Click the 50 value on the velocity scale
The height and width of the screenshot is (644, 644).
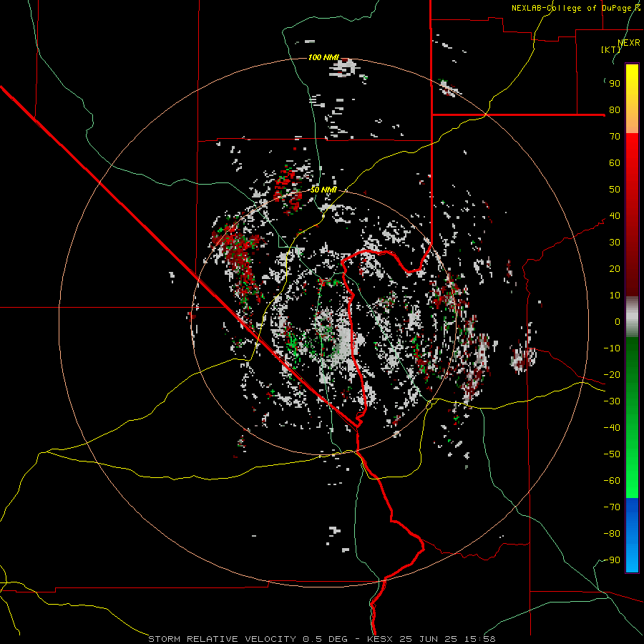pyautogui.click(x=615, y=190)
